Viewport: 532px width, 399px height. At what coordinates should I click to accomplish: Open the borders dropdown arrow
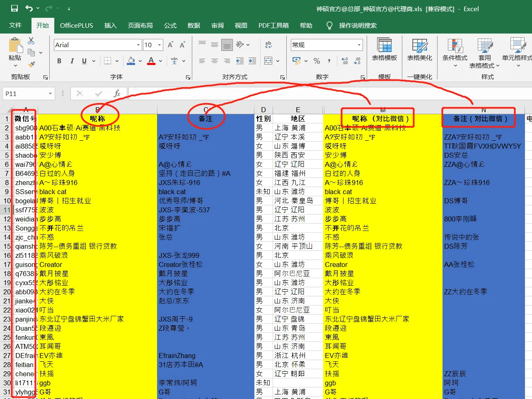[x=117, y=61]
